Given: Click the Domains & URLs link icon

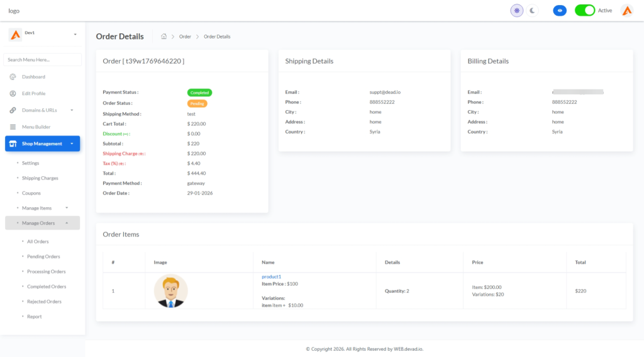Looking at the screenshot, I should click(x=13, y=110).
